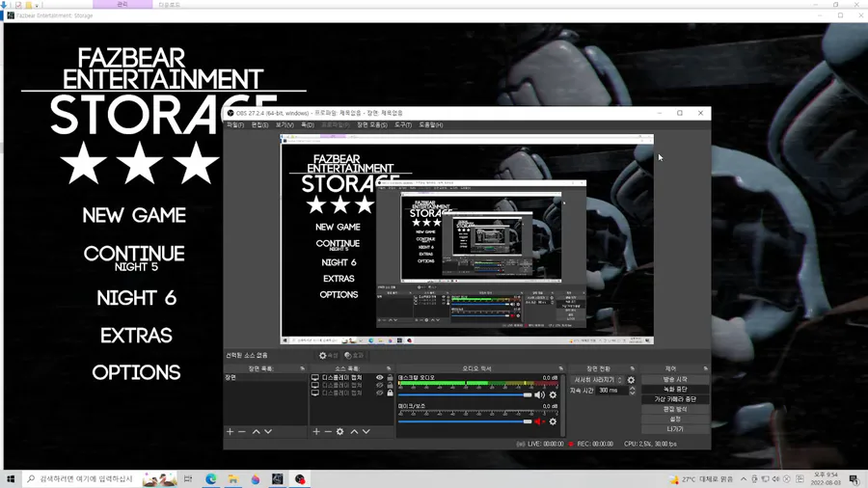This screenshot has height=488, width=868.
Task: Move scene down in scene list
Action: pos(268,431)
